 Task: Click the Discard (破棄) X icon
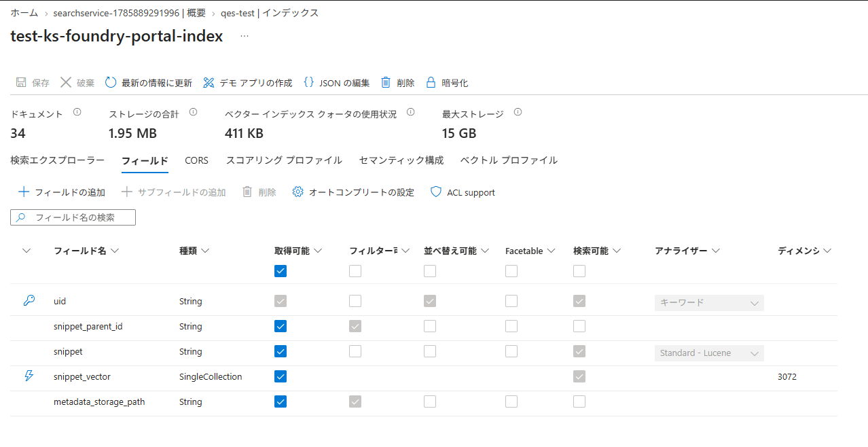[66, 82]
